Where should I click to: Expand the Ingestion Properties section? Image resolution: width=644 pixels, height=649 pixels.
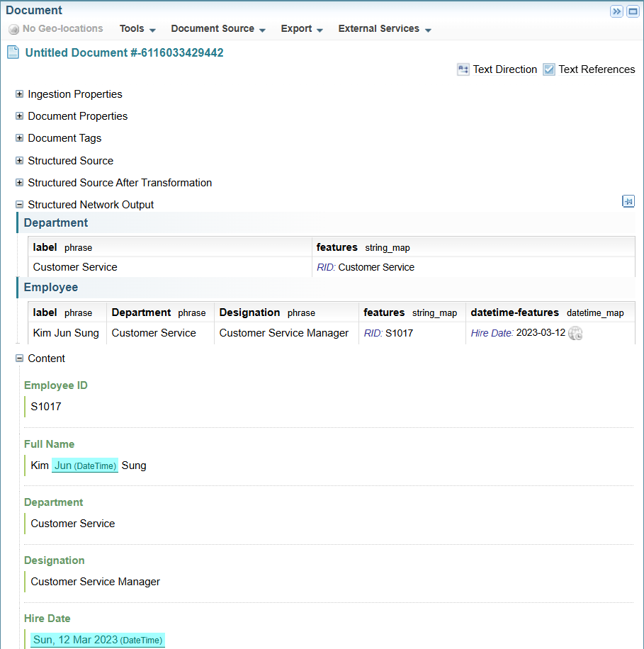pos(19,94)
